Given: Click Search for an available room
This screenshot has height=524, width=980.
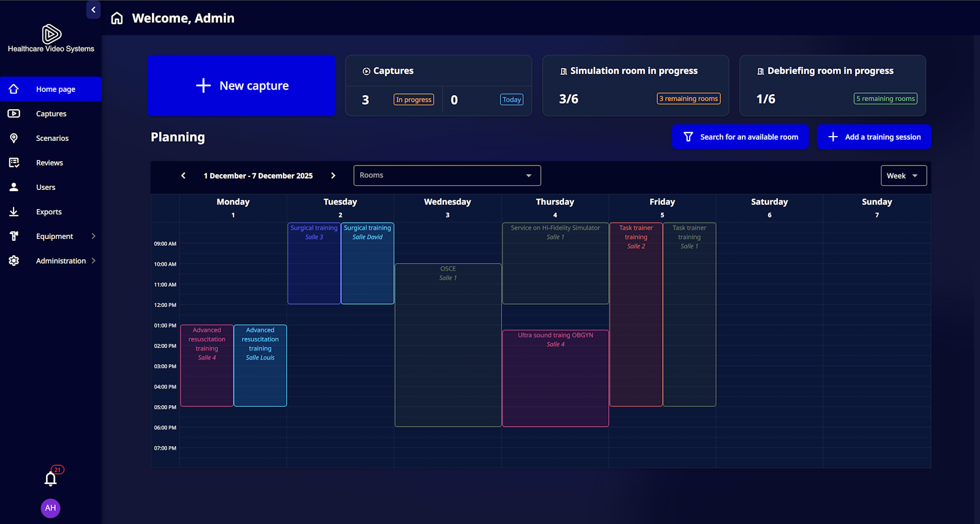Looking at the screenshot, I should (x=741, y=137).
